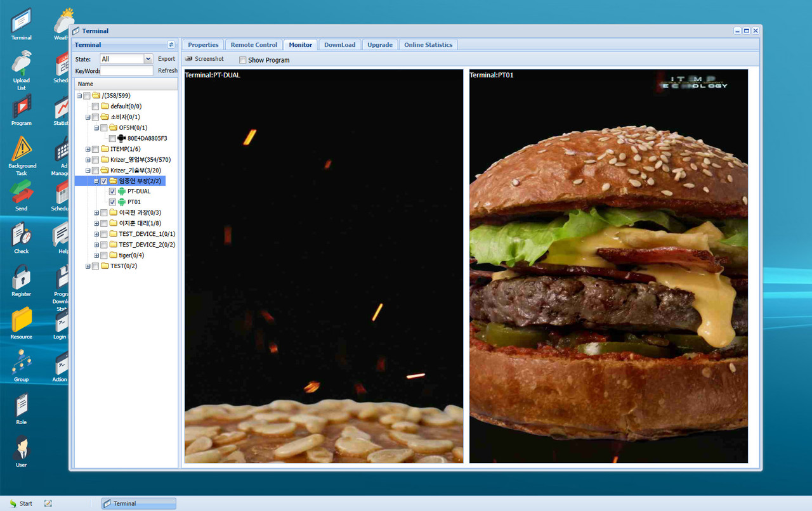Viewport: 812px width, 511px height.
Task: Enable the Show Program checkbox
Action: click(242, 60)
